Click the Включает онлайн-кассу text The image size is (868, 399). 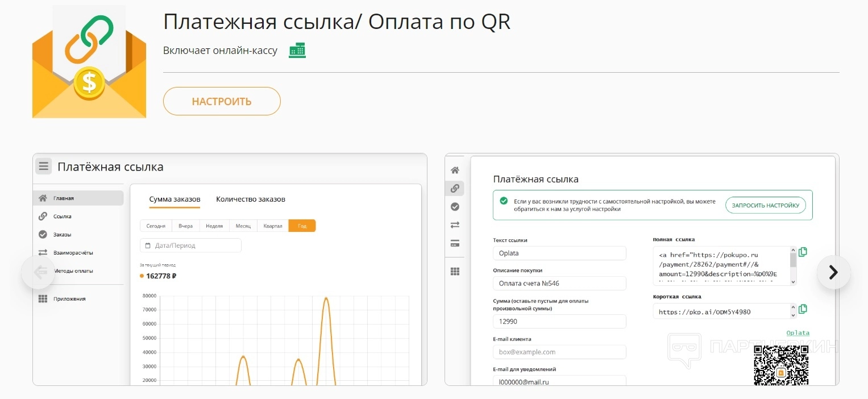[x=220, y=51]
